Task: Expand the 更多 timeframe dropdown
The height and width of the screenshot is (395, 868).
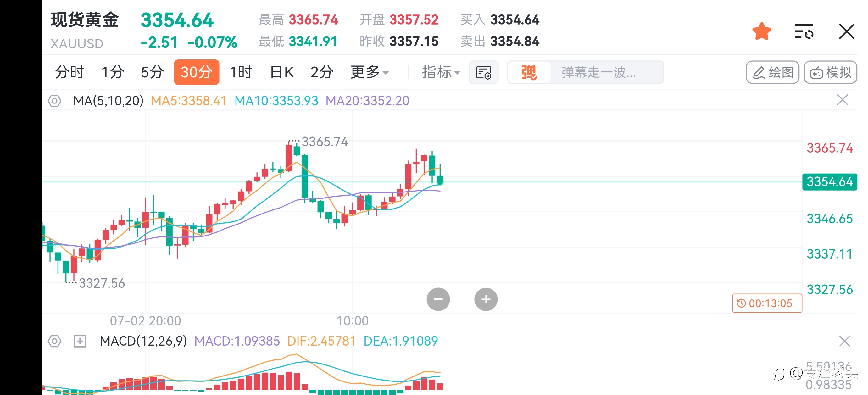Action: pyautogui.click(x=370, y=72)
